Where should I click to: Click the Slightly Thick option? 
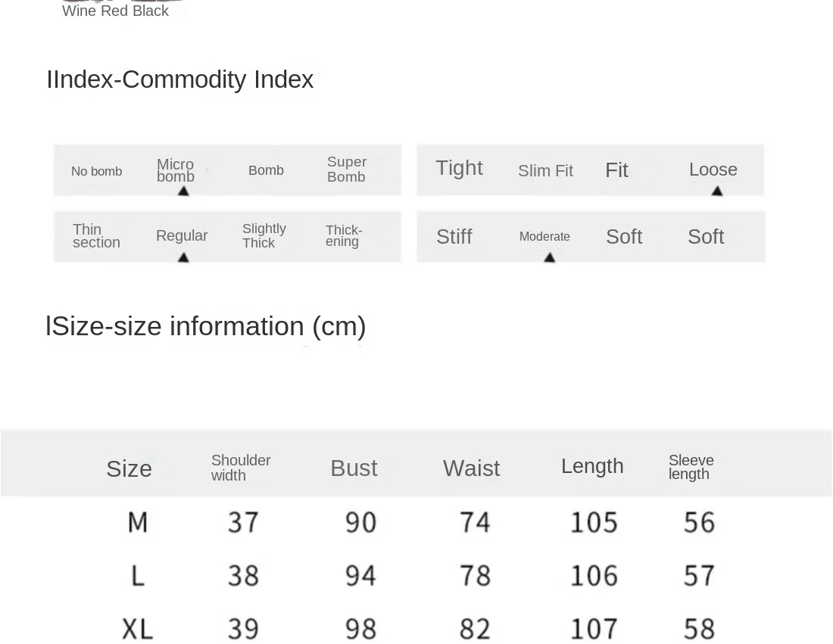point(264,235)
